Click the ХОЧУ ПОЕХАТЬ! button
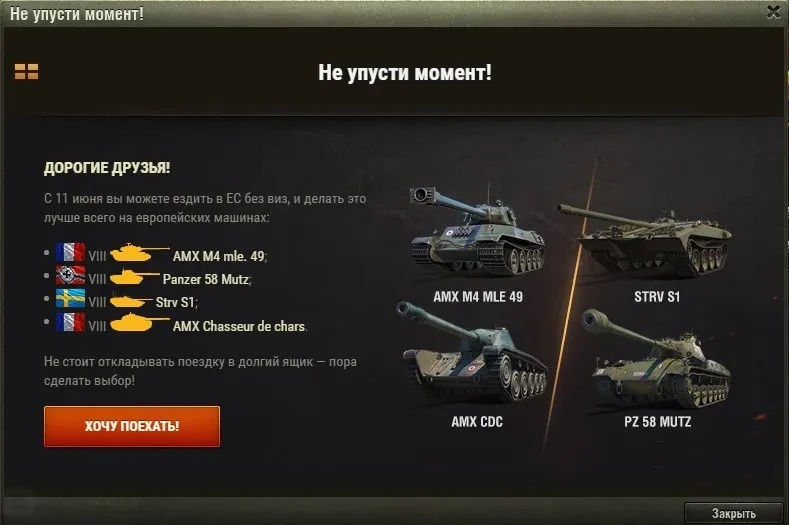This screenshot has height=525, width=789. [x=132, y=426]
